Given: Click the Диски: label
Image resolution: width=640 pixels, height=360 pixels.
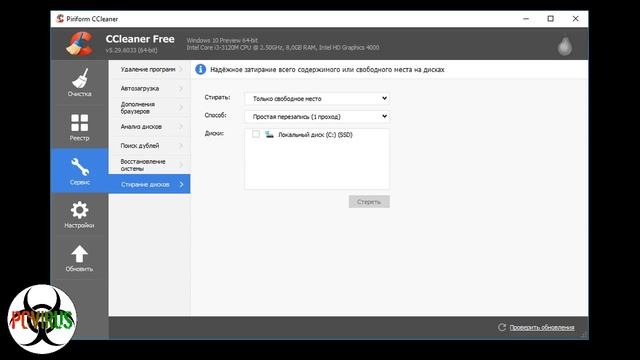Looking at the screenshot, I should pyautogui.click(x=214, y=133).
